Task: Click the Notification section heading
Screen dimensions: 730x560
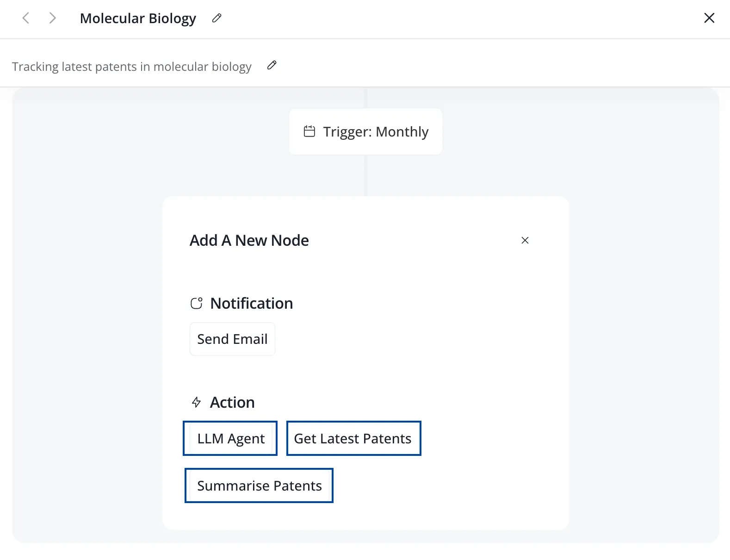Action: tap(252, 304)
